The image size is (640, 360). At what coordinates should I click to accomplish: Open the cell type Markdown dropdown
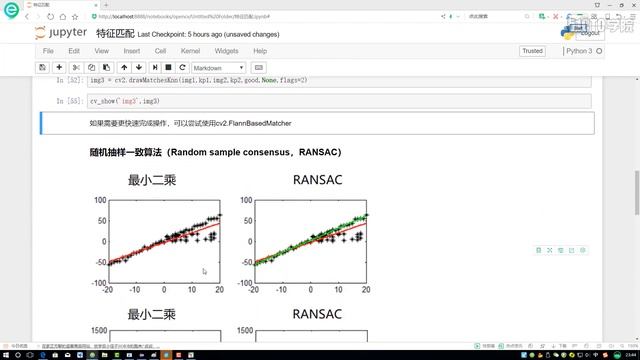[x=218, y=68]
